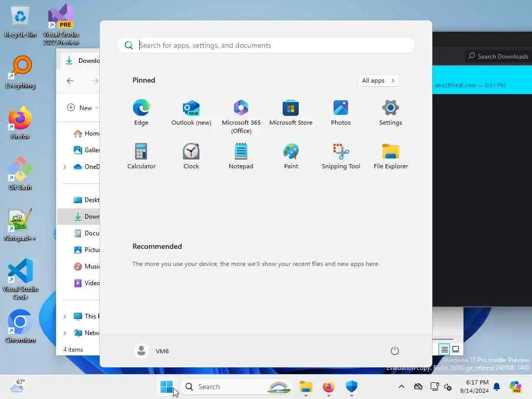Open Notepad from pinned apps
The width and height of the screenshot is (532, 399).
241,156
